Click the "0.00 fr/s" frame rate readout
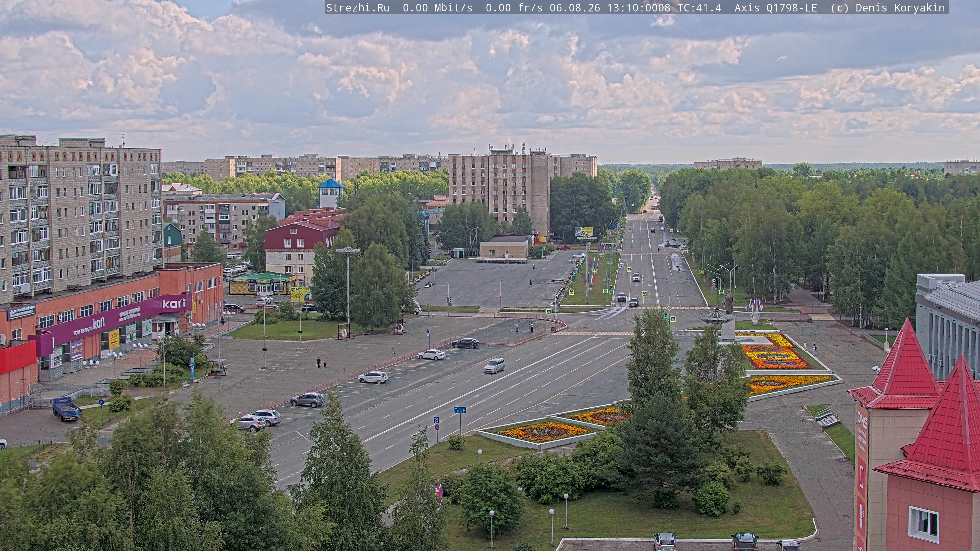The width and height of the screenshot is (980, 551). coord(514,8)
